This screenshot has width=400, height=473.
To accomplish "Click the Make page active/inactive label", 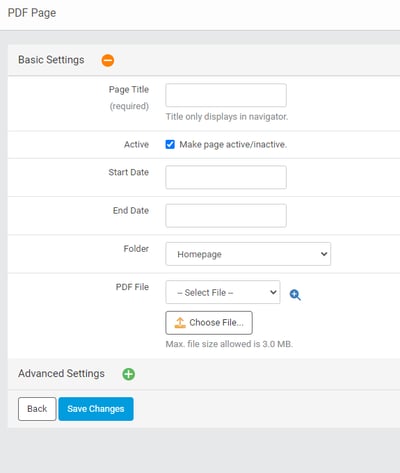I will click(233, 144).
